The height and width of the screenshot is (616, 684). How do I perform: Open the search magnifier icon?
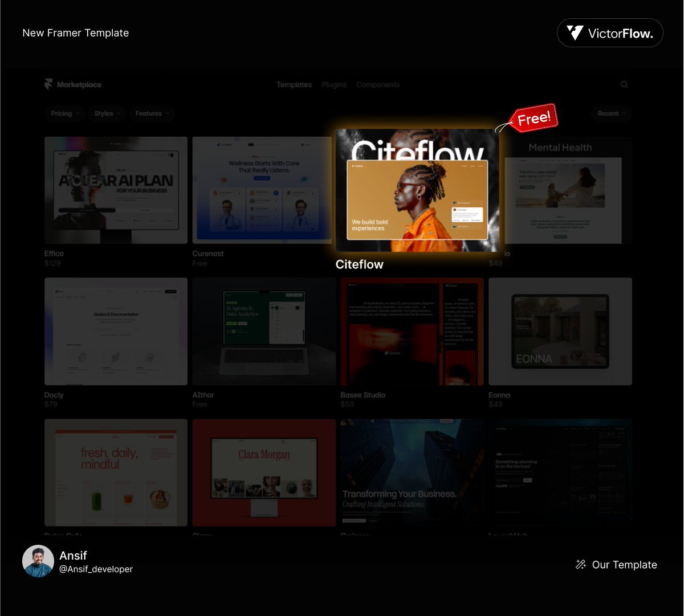624,84
